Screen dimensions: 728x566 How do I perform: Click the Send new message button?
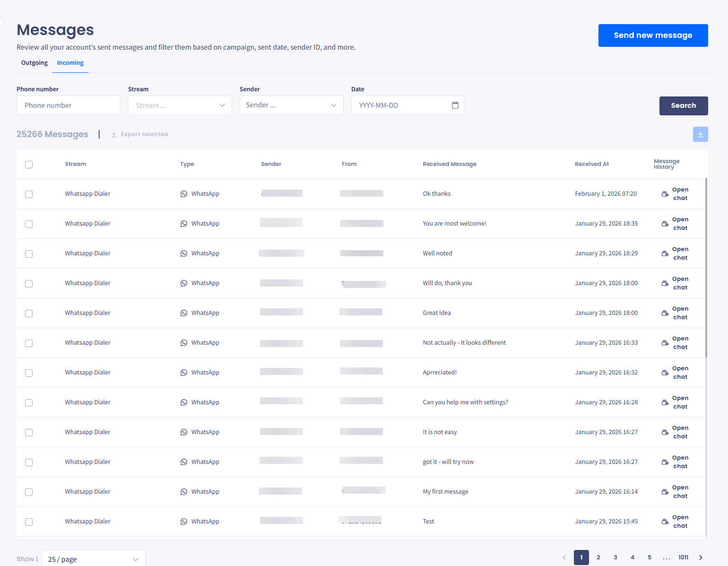coord(653,35)
